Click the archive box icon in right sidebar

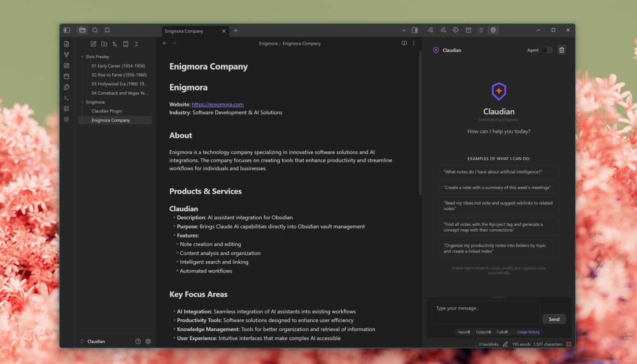(468, 30)
